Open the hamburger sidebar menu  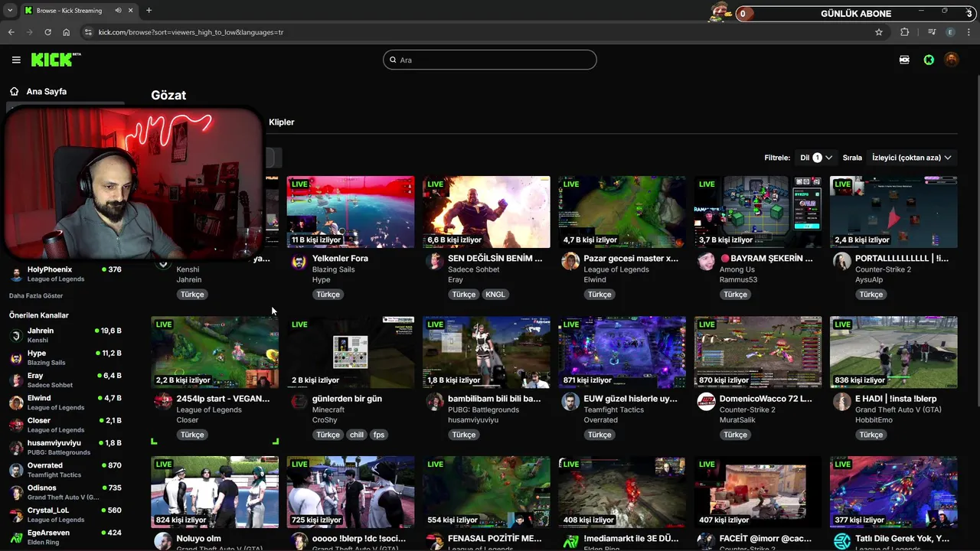16,60
